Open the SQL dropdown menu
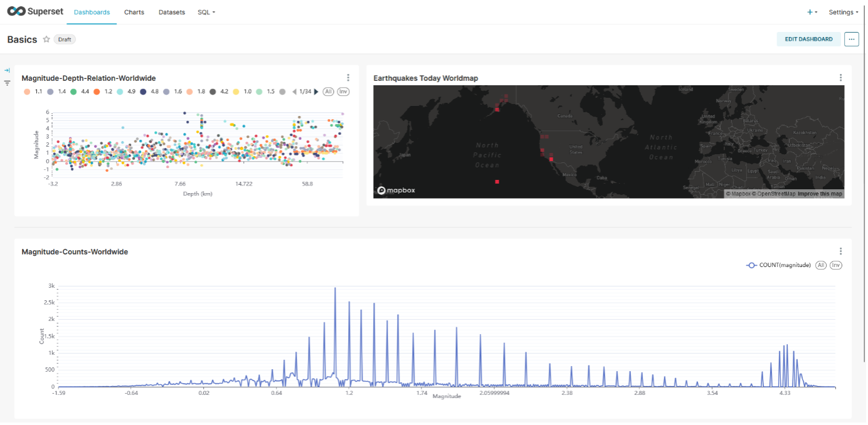 point(206,12)
